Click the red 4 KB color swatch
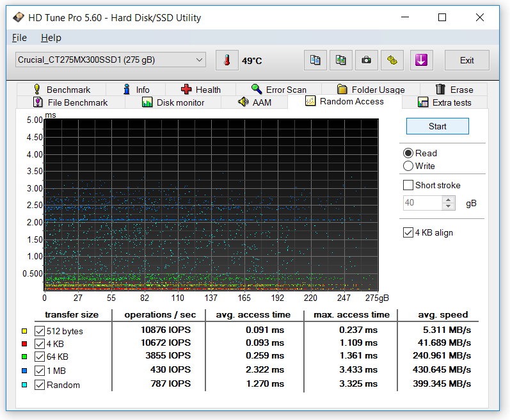 24,344
